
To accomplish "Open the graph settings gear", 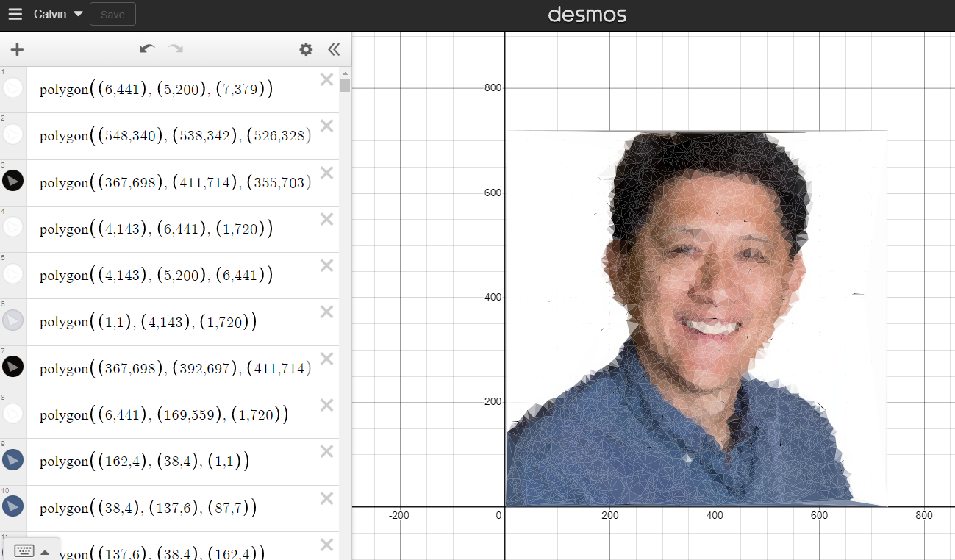I will (x=305, y=49).
